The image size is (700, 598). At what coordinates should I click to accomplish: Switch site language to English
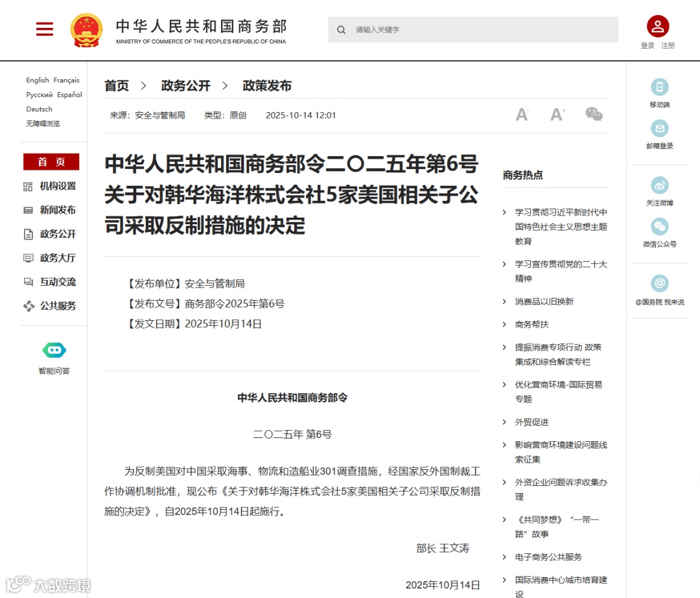[37, 80]
